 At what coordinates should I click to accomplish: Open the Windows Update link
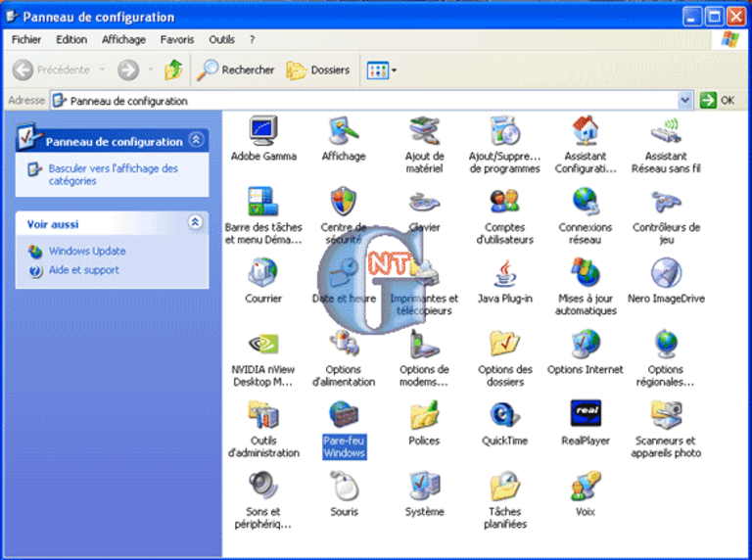(87, 251)
